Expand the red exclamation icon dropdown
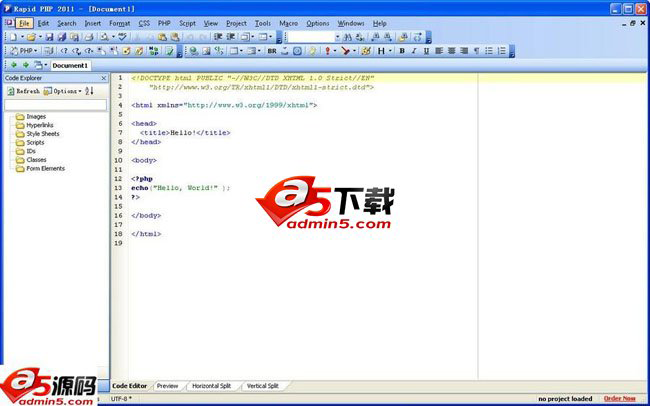 coord(335,51)
